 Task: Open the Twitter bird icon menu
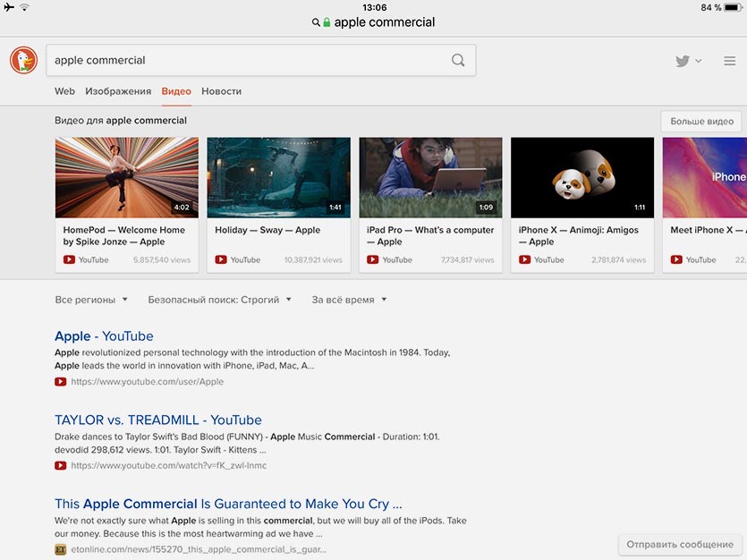pos(683,61)
